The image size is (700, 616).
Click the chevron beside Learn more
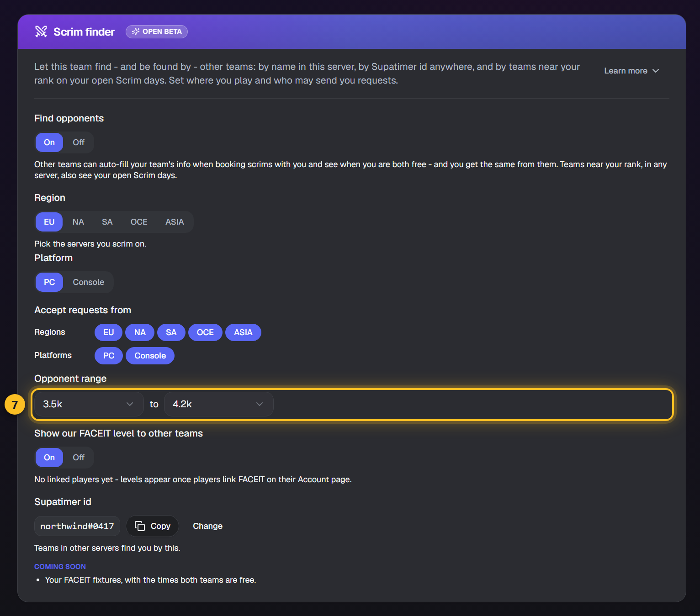coord(656,71)
